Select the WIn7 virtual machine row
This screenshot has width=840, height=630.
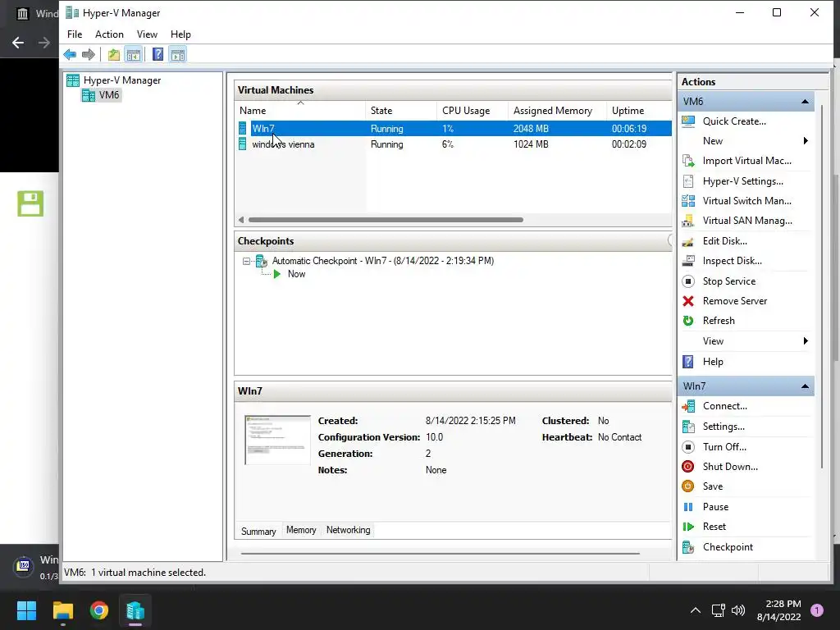[454, 129]
